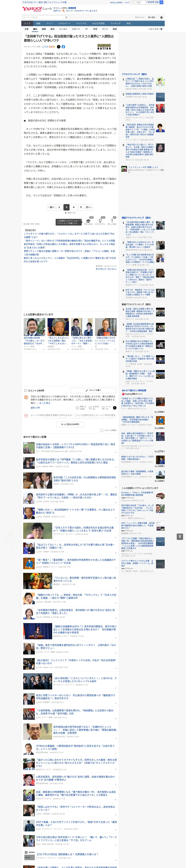The height and width of the screenshot is (868, 186).
Task: Open 購入履歴 link
Action: tap(152, 18)
